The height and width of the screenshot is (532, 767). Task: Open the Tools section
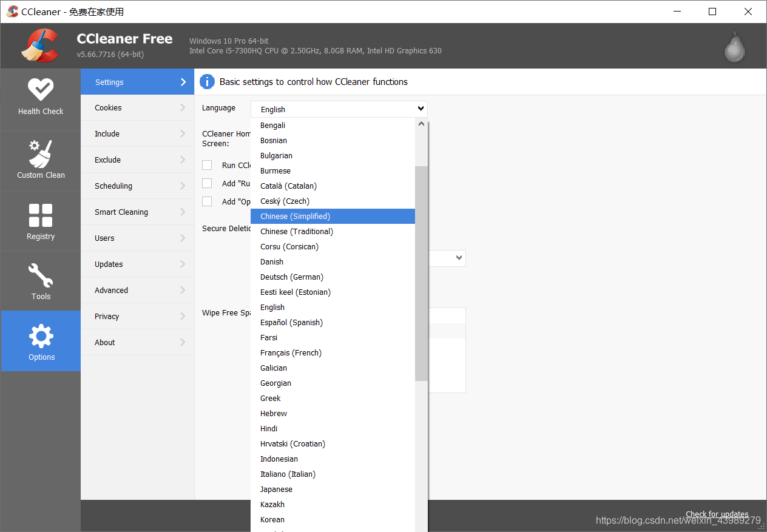click(x=41, y=281)
